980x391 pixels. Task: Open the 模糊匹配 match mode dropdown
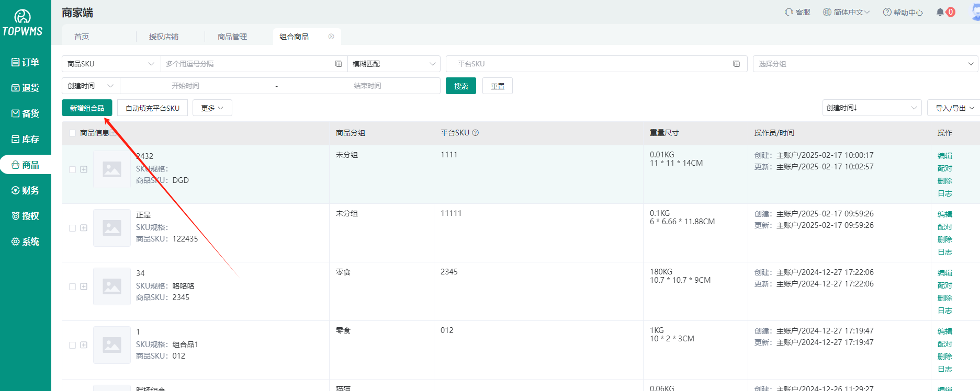(393, 64)
